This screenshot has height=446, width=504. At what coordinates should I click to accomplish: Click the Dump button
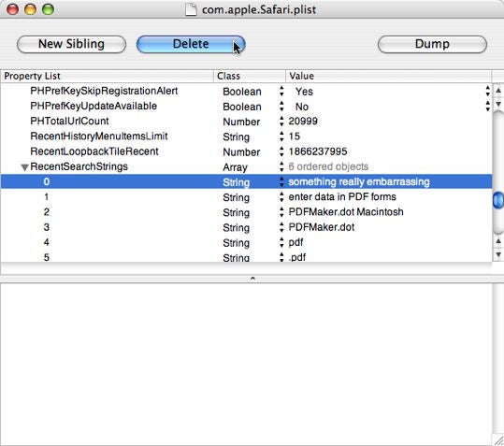[x=432, y=44]
